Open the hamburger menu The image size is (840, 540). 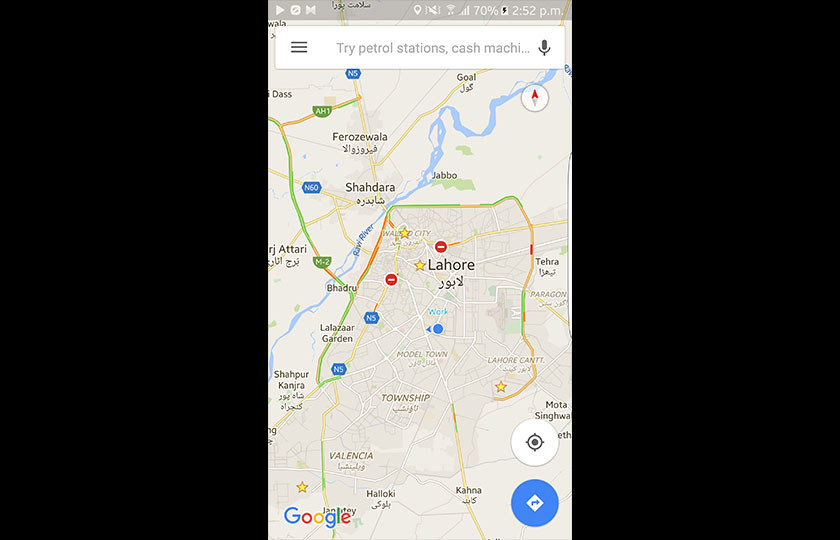[299, 48]
